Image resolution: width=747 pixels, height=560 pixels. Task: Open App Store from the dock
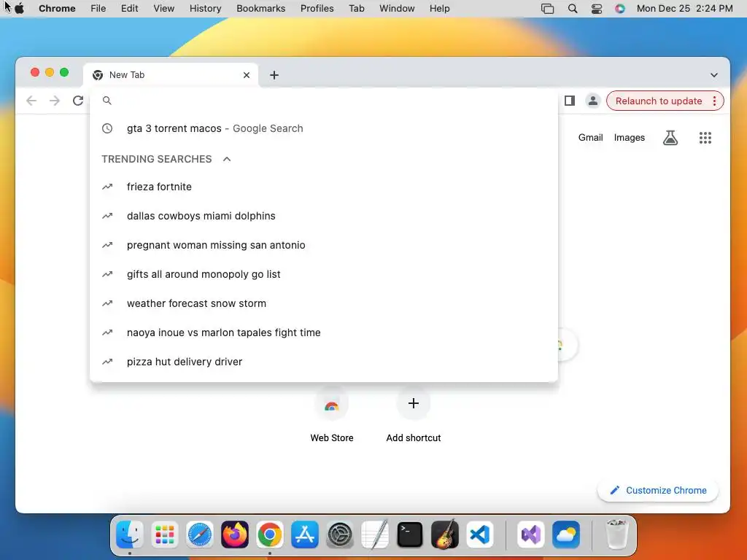pyautogui.click(x=305, y=534)
